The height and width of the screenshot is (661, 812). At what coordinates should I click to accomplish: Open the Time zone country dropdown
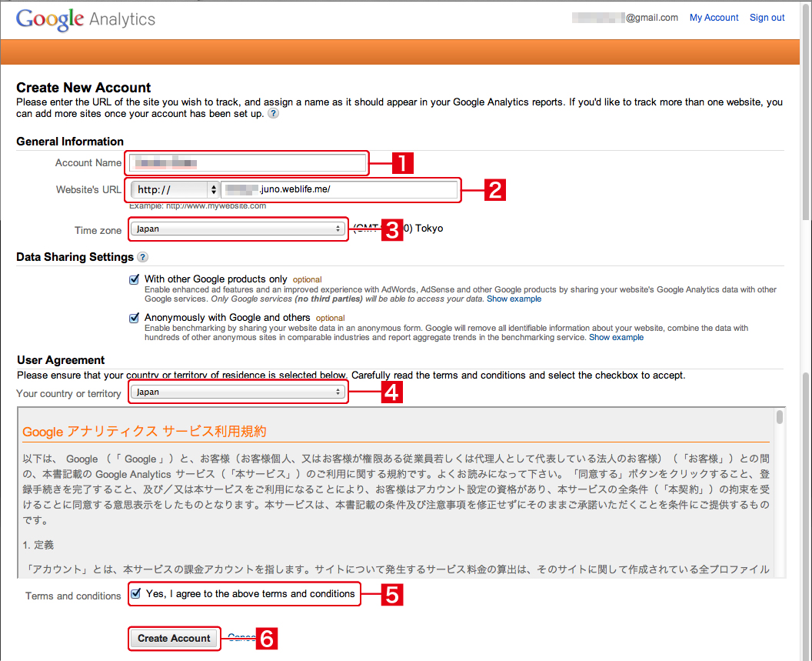point(238,229)
